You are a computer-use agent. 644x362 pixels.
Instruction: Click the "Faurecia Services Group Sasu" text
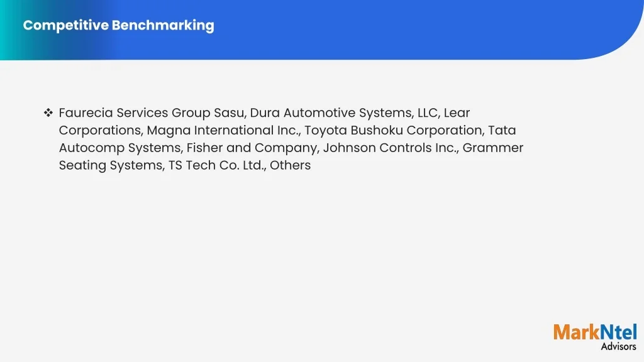tap(151, 113)
